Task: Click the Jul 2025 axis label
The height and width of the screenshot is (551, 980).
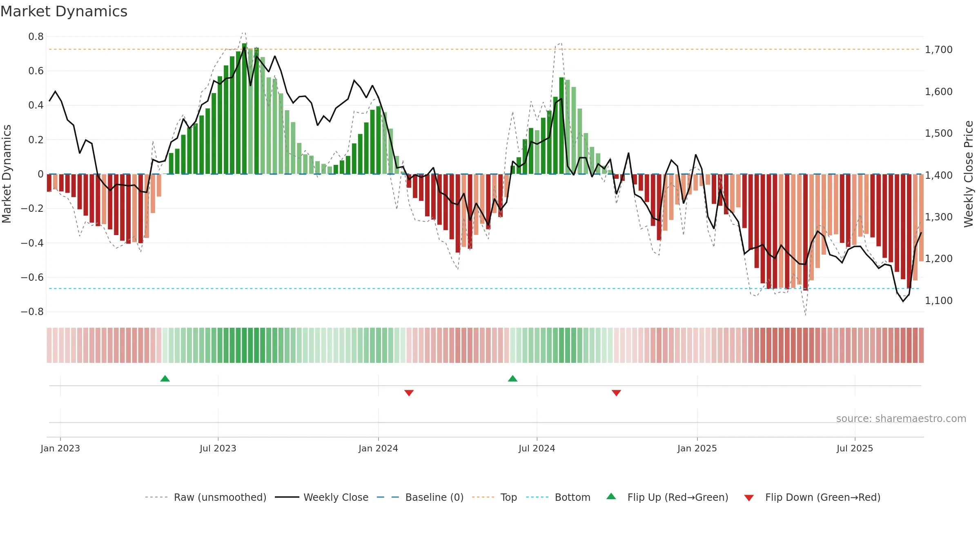Action: click(855, 448)
